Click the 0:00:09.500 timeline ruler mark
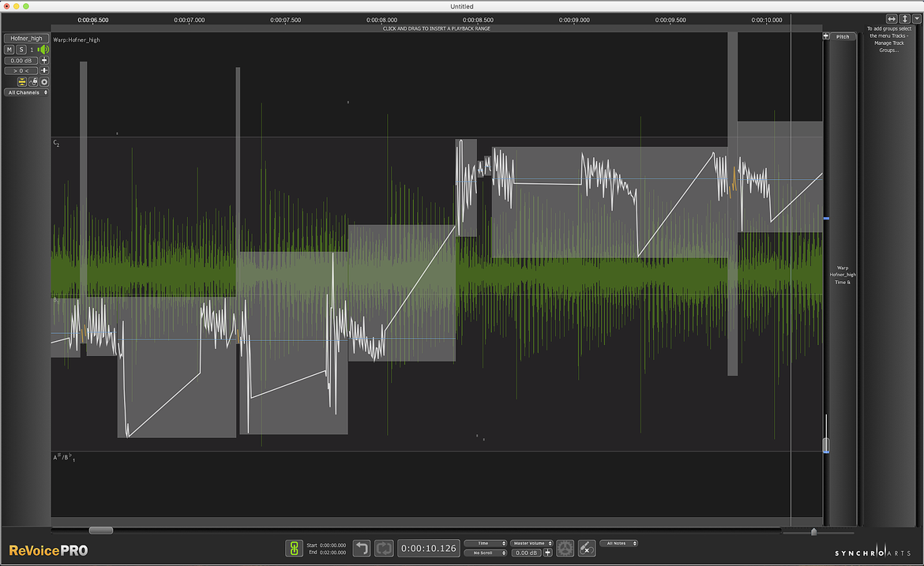 (670, 20)
